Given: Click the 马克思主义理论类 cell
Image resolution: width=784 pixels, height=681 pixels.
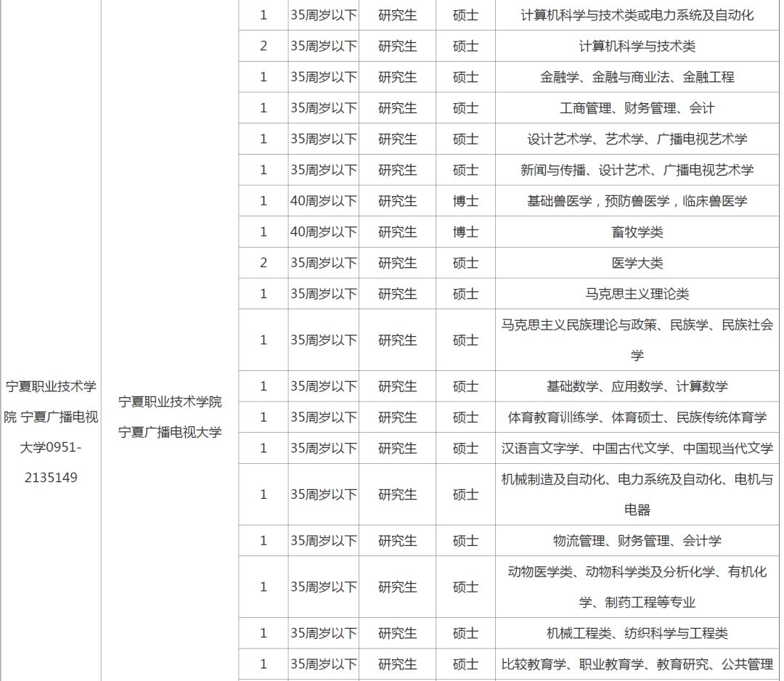Looking at the screenshot, I should [637, 293].
